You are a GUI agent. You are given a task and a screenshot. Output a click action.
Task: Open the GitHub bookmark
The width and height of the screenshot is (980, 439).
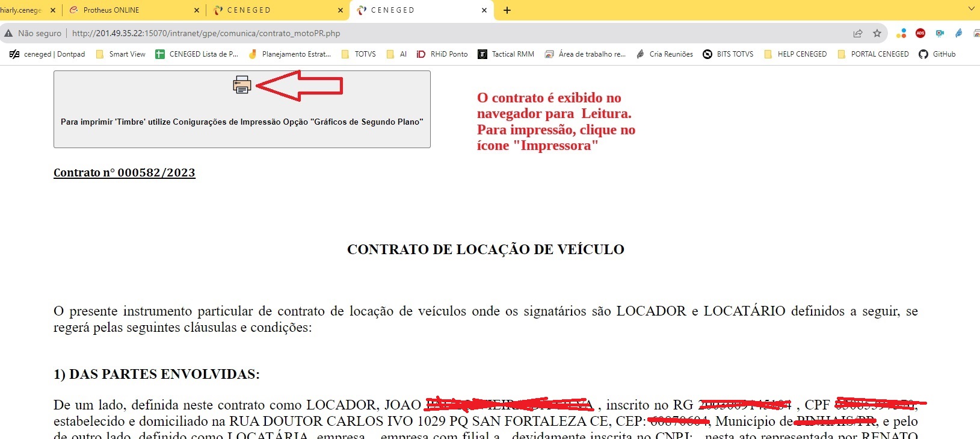937,54
